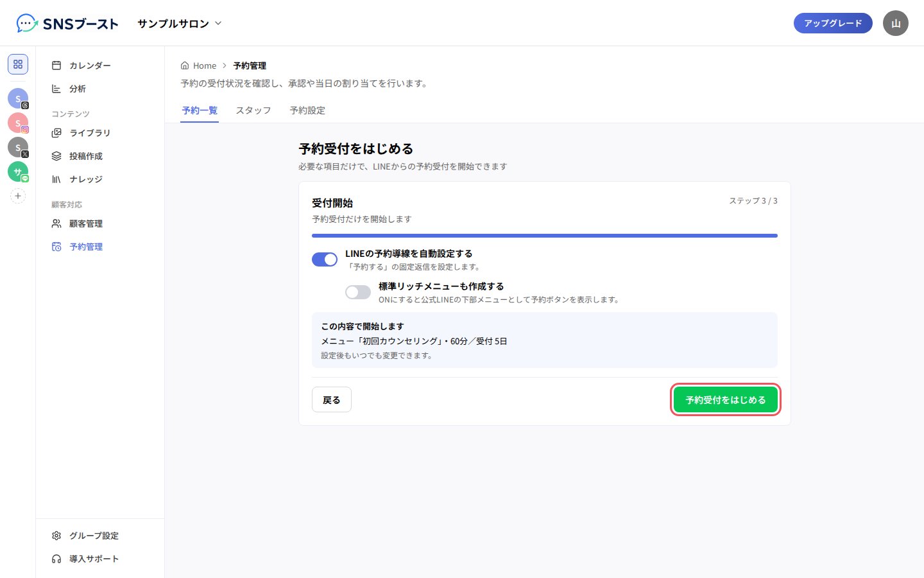924x578 pixels.
Task: Click the SNSブースト logo
Action: pyautogui.click(x=67, y=24)
